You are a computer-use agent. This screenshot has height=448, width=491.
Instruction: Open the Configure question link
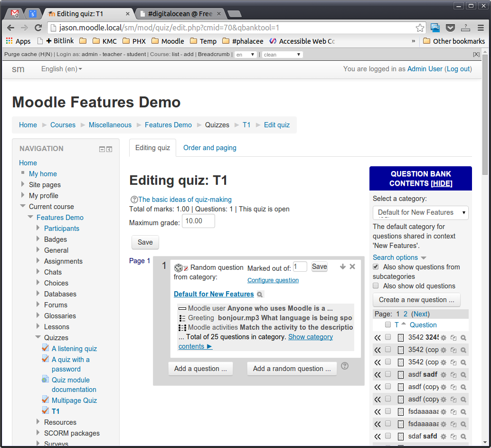[273, 280]
